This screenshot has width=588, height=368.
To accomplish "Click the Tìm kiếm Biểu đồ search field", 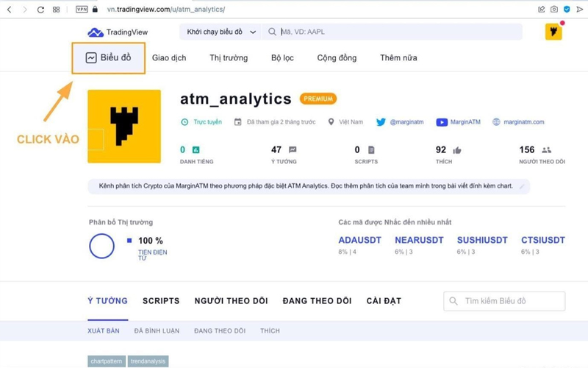I will click(504, 301).
